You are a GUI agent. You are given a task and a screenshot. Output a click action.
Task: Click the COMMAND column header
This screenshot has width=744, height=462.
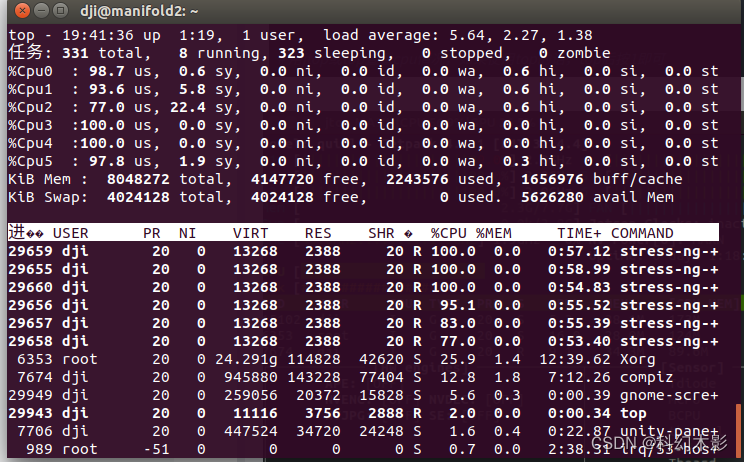click(642, 233)
